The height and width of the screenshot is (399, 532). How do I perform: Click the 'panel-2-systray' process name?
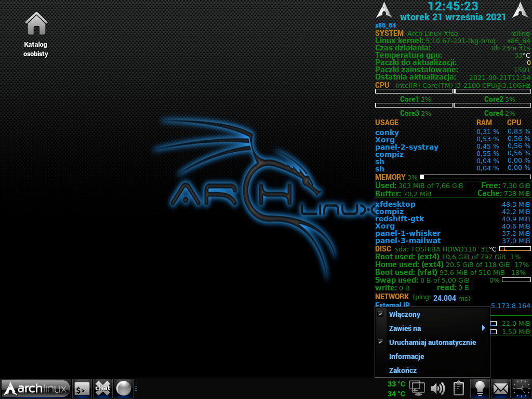tap(406, 147)
